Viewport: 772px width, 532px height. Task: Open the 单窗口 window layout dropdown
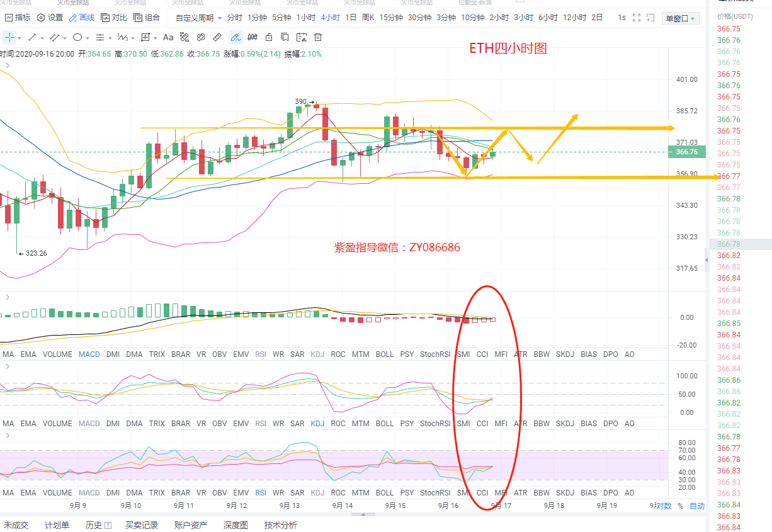coord(681,18)
